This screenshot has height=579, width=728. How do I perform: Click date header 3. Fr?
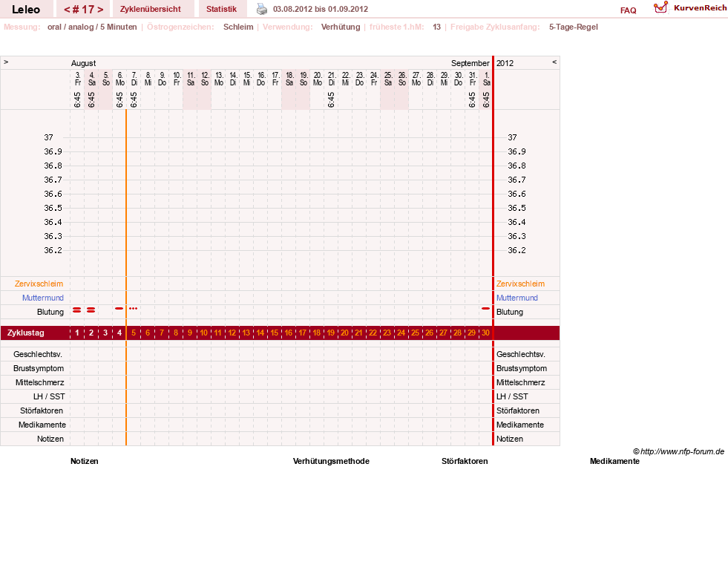(77, 79)
